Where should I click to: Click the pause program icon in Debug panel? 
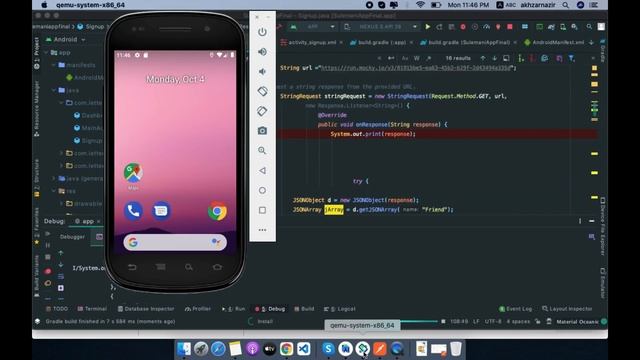tap(48, 245)
